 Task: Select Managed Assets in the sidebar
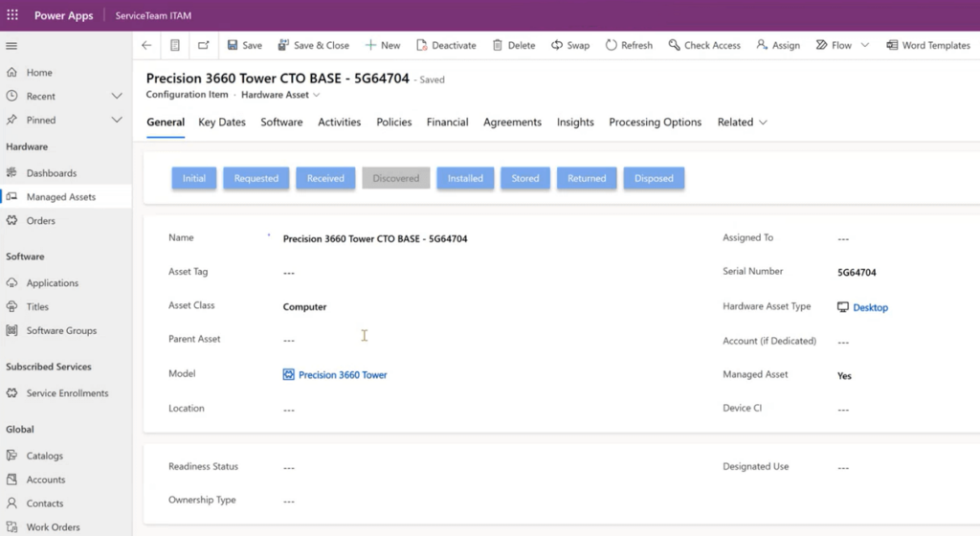66,197
